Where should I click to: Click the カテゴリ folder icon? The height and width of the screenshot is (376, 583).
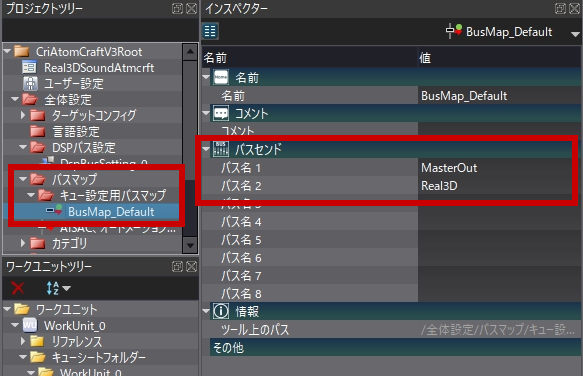(38, 244)
